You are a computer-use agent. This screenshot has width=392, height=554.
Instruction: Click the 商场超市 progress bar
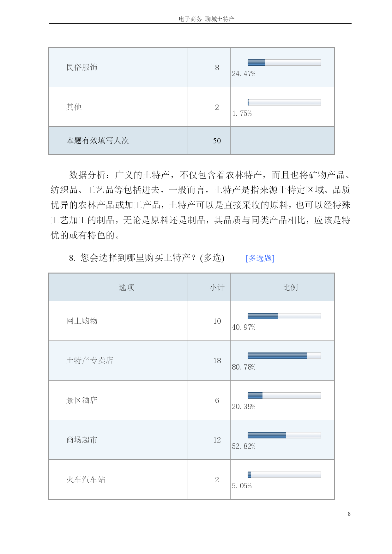coord(284,435)
